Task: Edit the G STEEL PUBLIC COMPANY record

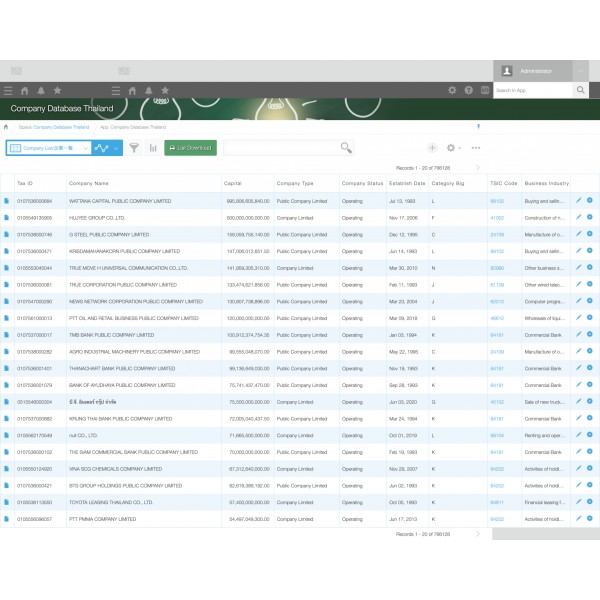Action: tap(579, 234)
